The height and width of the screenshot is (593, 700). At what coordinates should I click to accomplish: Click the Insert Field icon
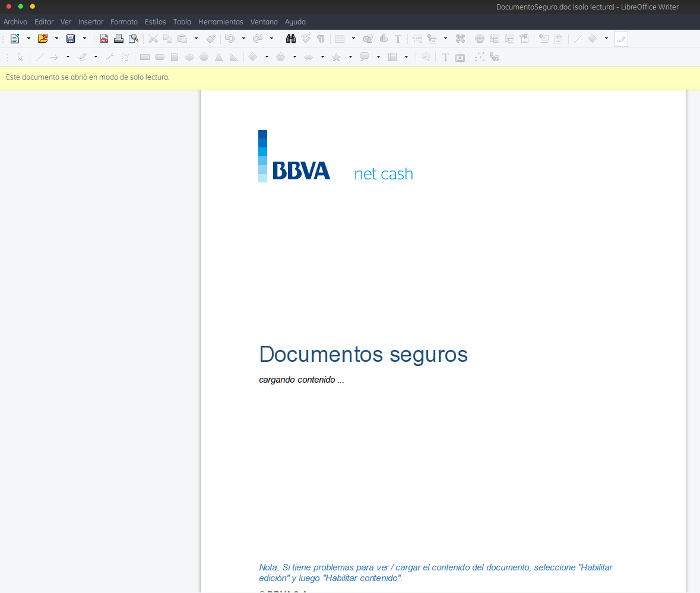pos(432,39)
